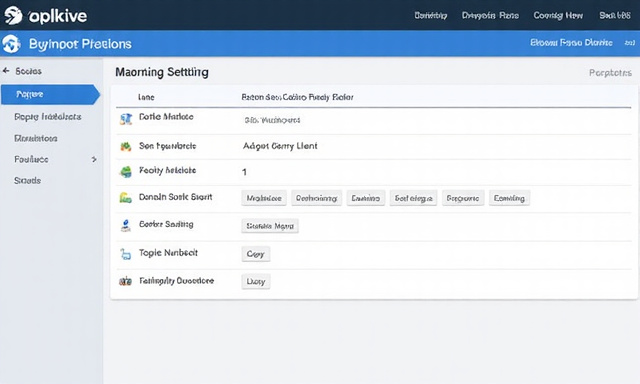This screenshot has width=640, height=384.
Task: Click the Donain Sosic Sisrit row icon
Action: [125, 198]
